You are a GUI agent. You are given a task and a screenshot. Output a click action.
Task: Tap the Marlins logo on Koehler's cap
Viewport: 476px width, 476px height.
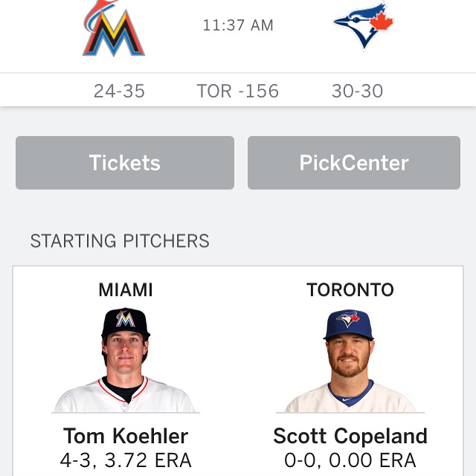(x=125, y=319)
